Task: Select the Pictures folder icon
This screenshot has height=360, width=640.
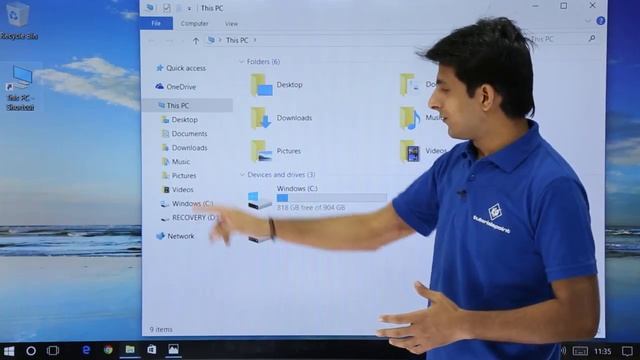Action: [261, 151]
